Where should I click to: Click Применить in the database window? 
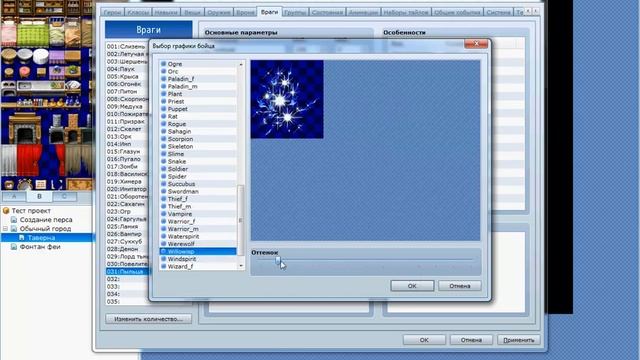(x=518, y=340)
